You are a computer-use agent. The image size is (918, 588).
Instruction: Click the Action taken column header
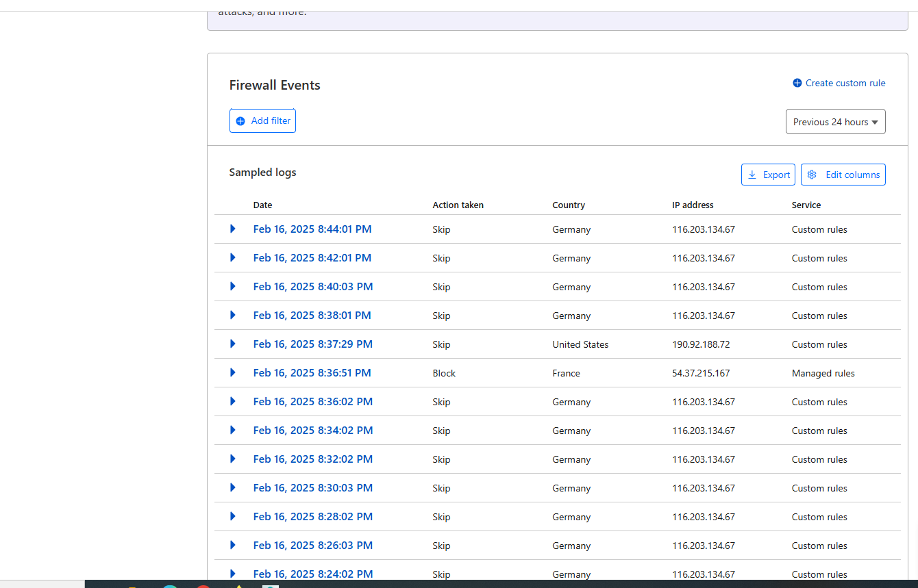click(458, 205)
